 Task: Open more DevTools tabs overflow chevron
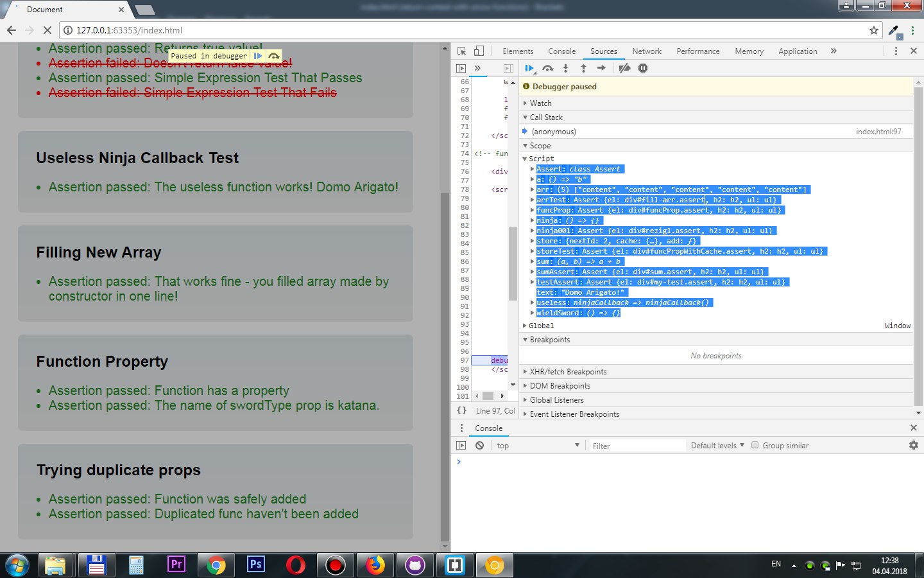(834, 51)
